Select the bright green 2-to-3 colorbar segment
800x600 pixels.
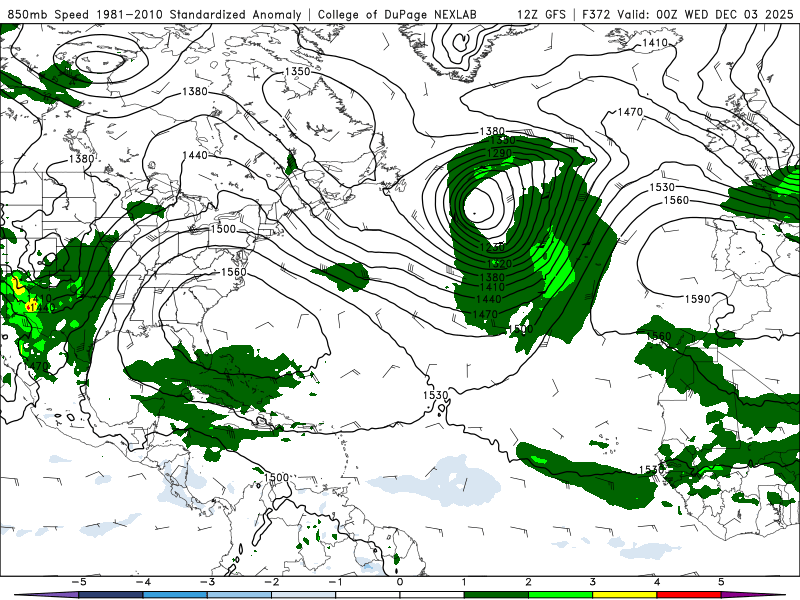(x=561, y=595)
